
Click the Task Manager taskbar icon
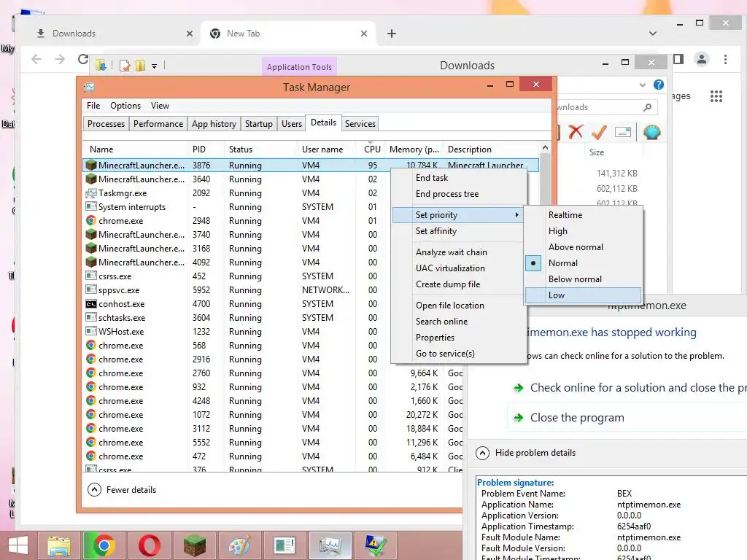(x=330, y=545)
